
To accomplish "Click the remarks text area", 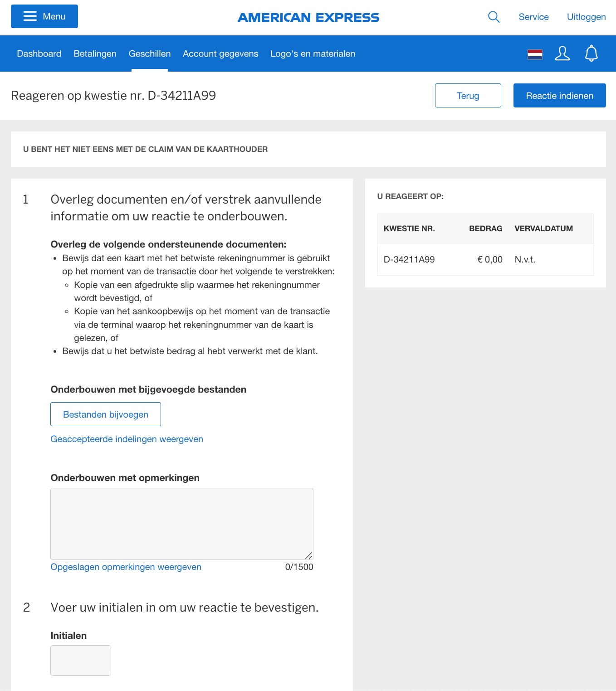I will (181, 523).
